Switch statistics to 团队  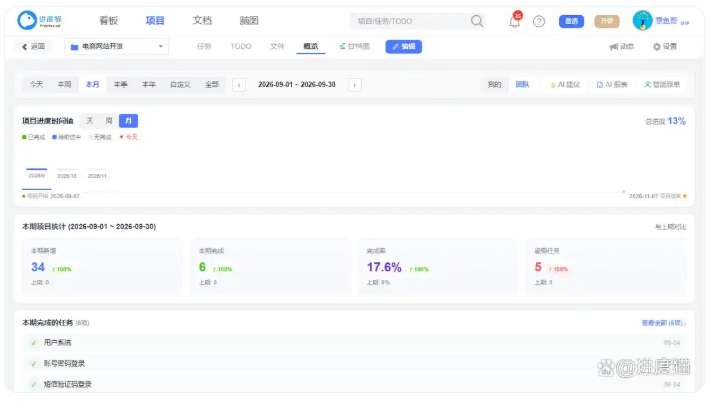(522, 84)
